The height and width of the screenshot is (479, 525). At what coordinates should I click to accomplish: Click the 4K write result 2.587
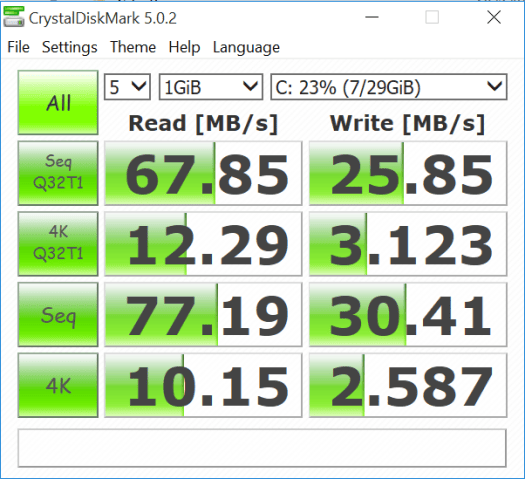pyautogui.click(x=408, y=385)
